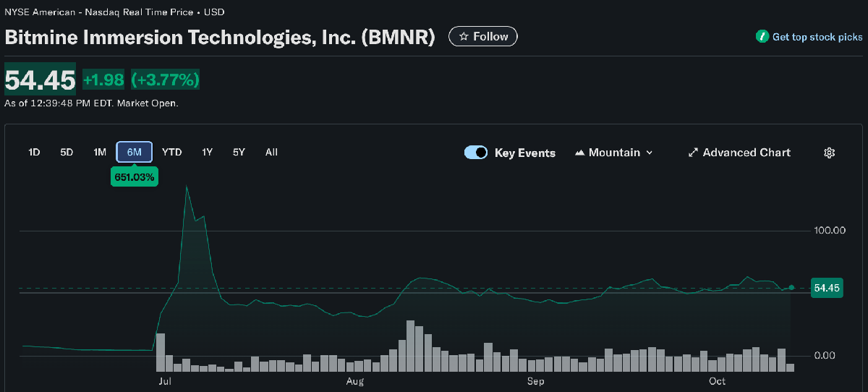The height and width of the screenshot is (392, 868).
Task: Select the 1D time range
Action: pos(34,152)
